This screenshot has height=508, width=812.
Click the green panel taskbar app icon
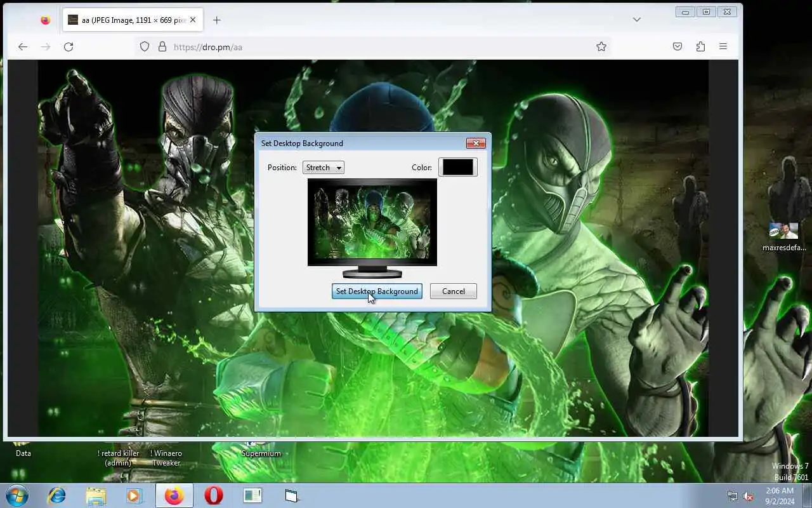pos(252,495)
